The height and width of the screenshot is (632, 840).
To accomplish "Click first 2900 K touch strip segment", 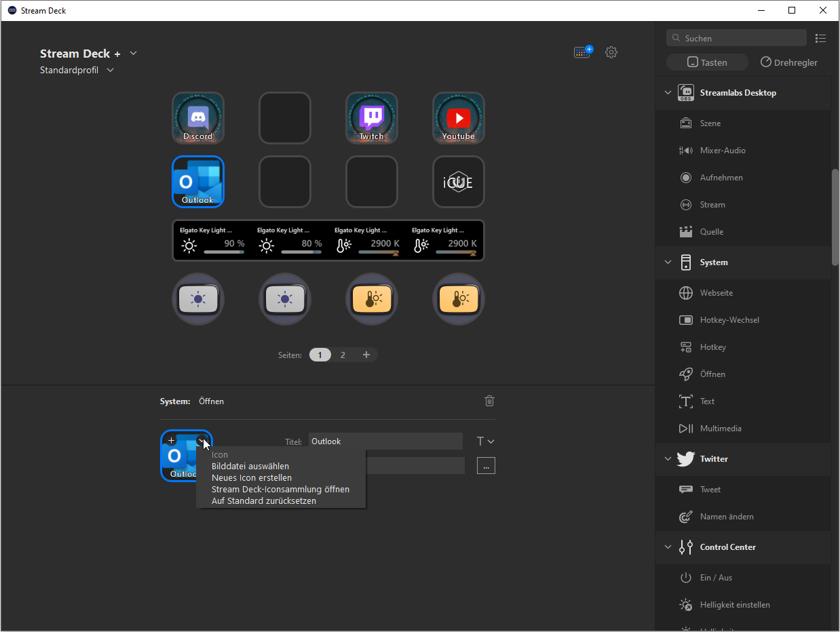I will click(x=367, y=241).
